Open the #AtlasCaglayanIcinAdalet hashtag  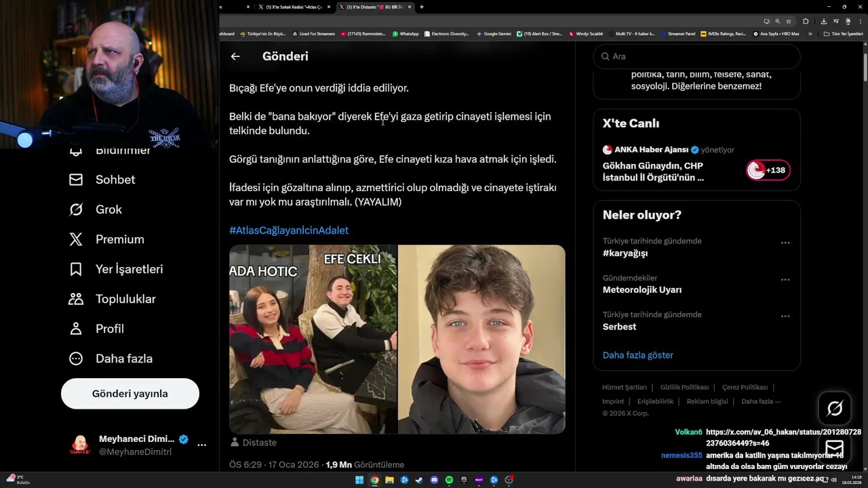(x=289, y=230)
